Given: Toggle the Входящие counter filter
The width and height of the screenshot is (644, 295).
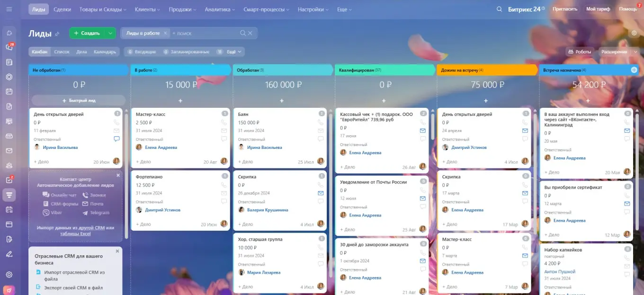Looking at the screenshot, I should pyautogui.click(x=142, y=52).
